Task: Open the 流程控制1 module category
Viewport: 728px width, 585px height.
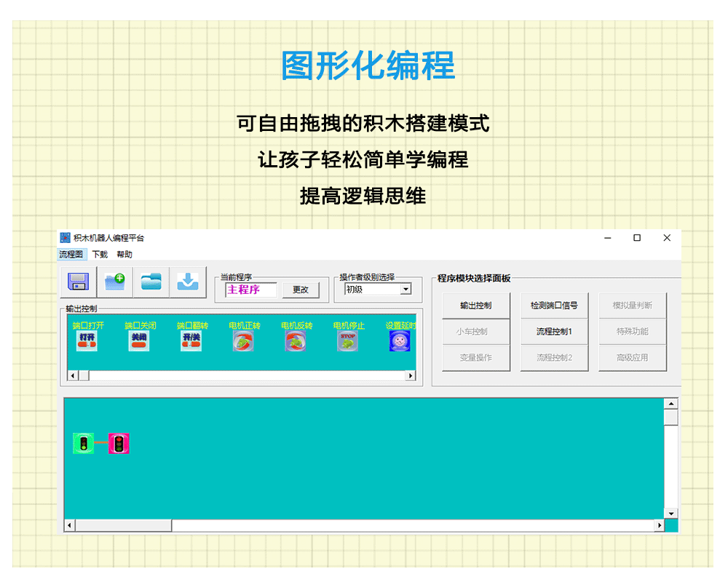Action: tap(554, 332)
